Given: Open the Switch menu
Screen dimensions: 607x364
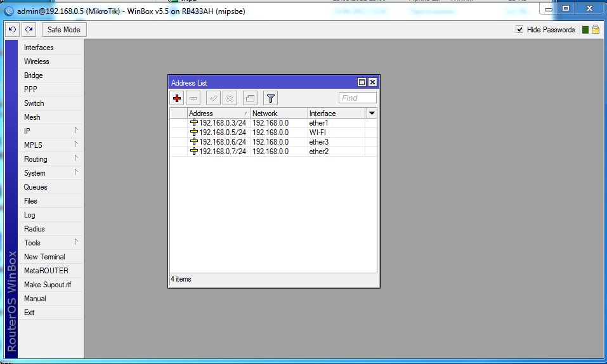Looking at the screenshot, I should [x=51, y=103].
